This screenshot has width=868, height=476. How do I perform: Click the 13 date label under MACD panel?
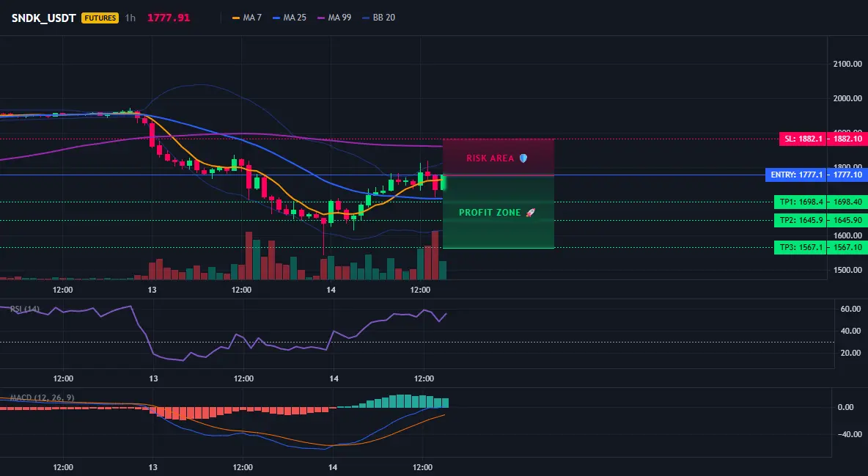152,467
